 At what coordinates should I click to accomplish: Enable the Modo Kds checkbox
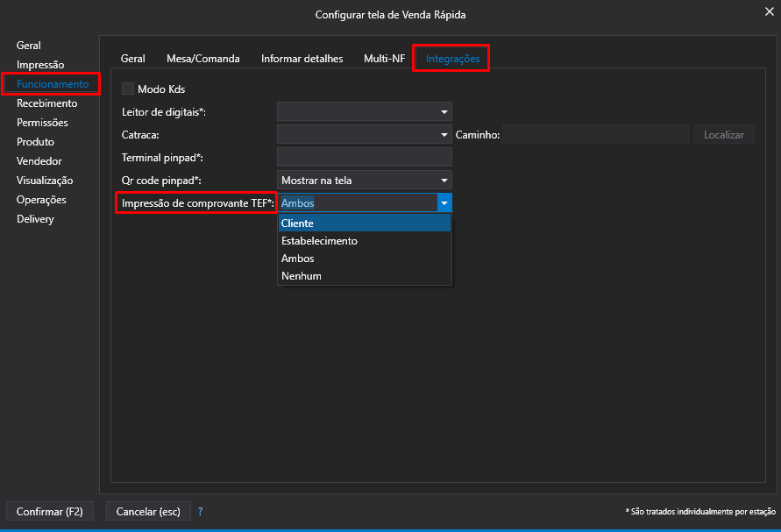pos(128,89)
